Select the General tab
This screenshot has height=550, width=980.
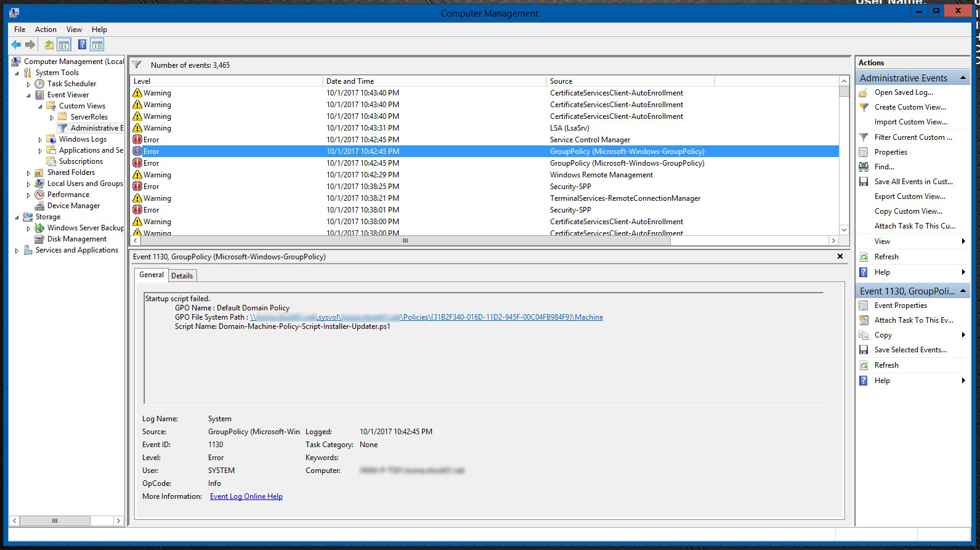(x=152, y=275)
